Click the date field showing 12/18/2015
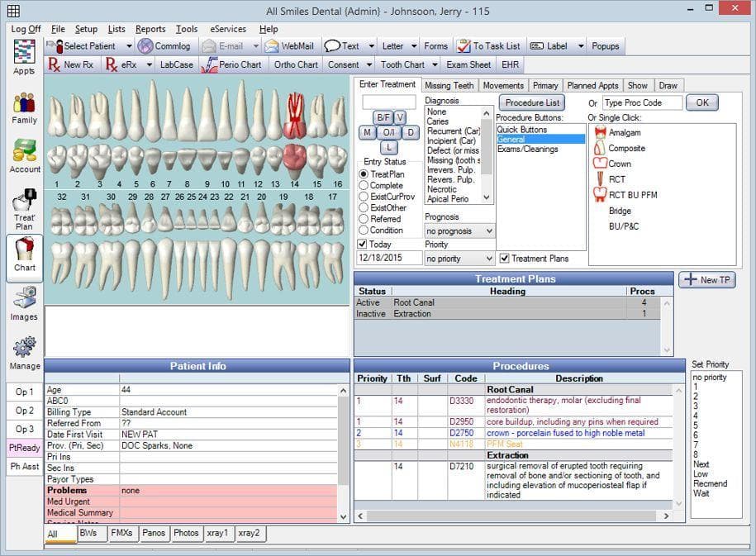Viewport: 756px width, 556px height. 389,258
